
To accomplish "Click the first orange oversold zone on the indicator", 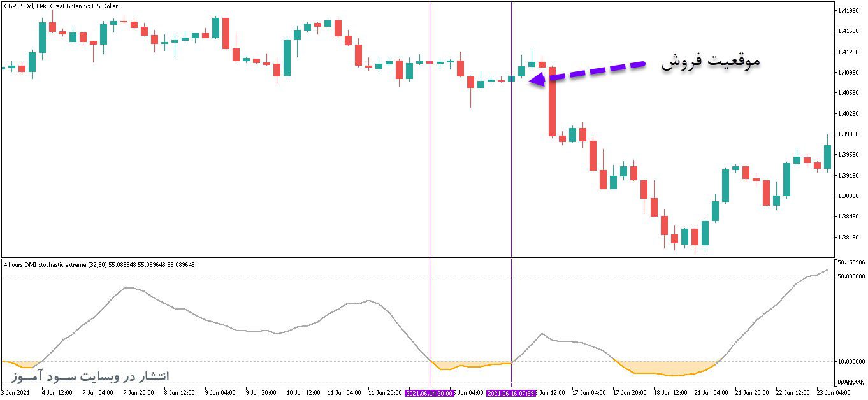I will pyautogui.click(x=23, y=364).
